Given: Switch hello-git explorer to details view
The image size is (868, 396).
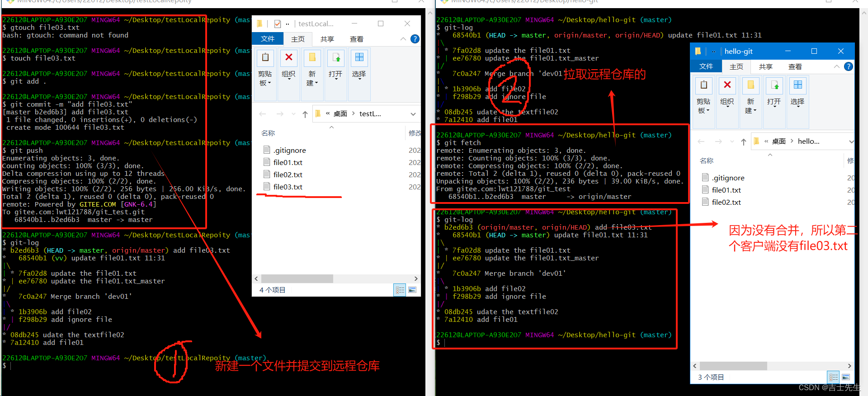Looking at the screenshot, I should pyautogui.click(x=834, y=377).
